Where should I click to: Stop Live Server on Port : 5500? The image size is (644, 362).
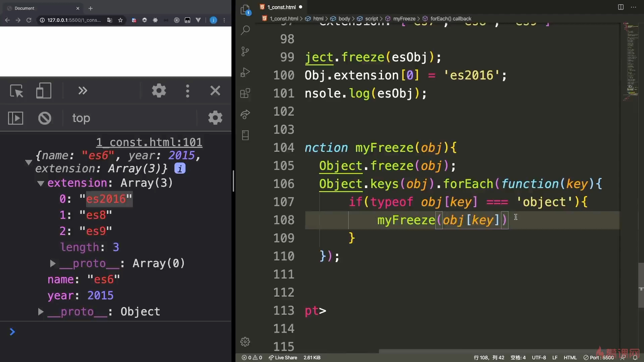599,358
